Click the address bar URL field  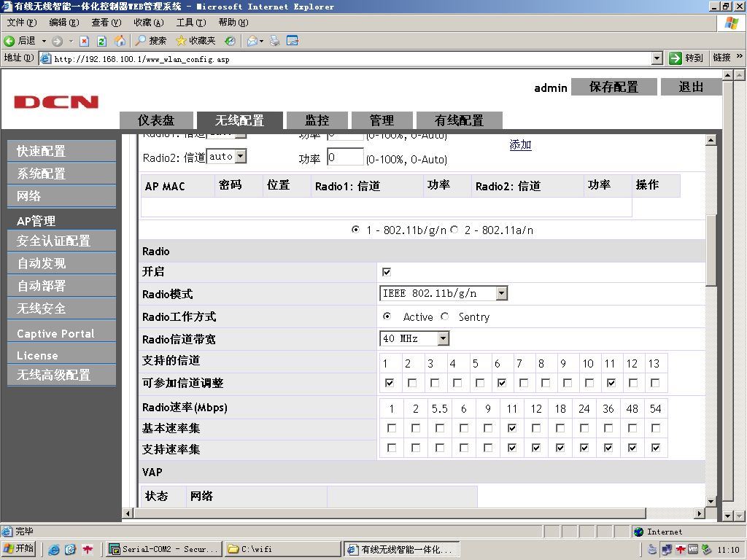[352, 58]
